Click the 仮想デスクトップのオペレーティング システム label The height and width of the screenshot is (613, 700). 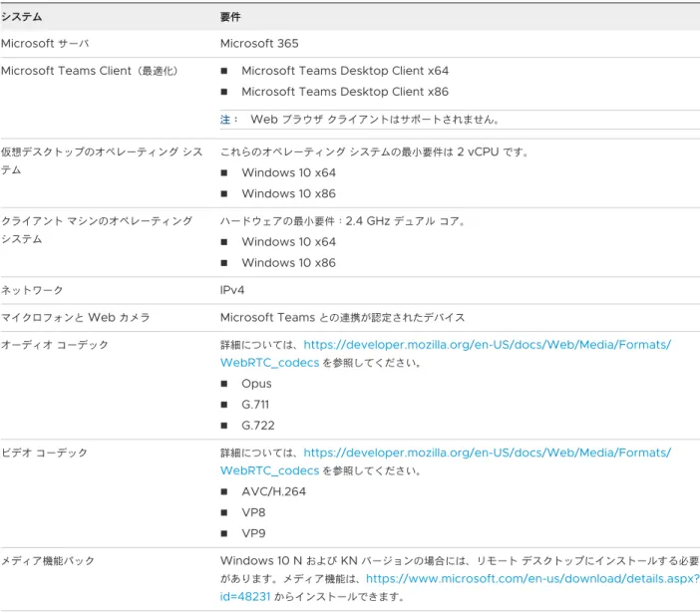pyautogui.click(x=102, y=160)
